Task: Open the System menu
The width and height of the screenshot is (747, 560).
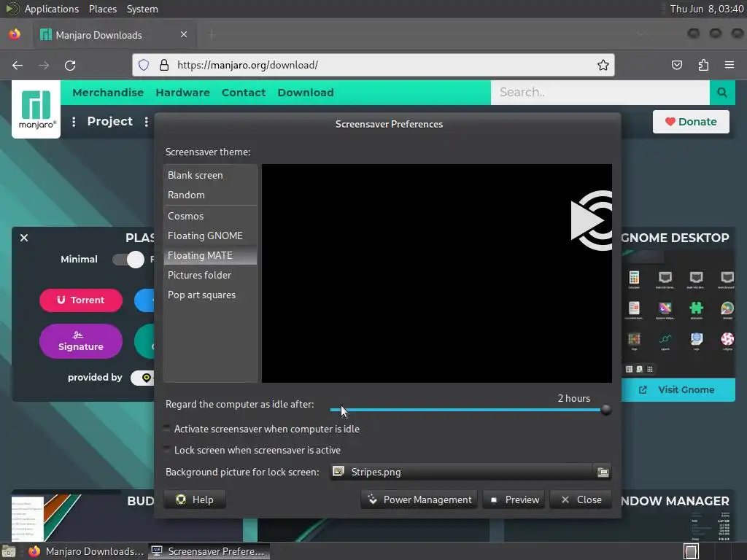Action: point(142,9)
